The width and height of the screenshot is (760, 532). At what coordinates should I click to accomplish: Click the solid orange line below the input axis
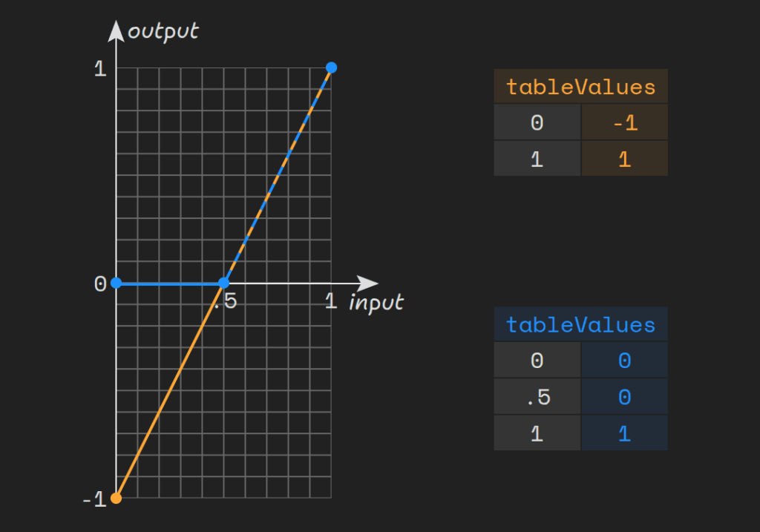click(169, 391)
